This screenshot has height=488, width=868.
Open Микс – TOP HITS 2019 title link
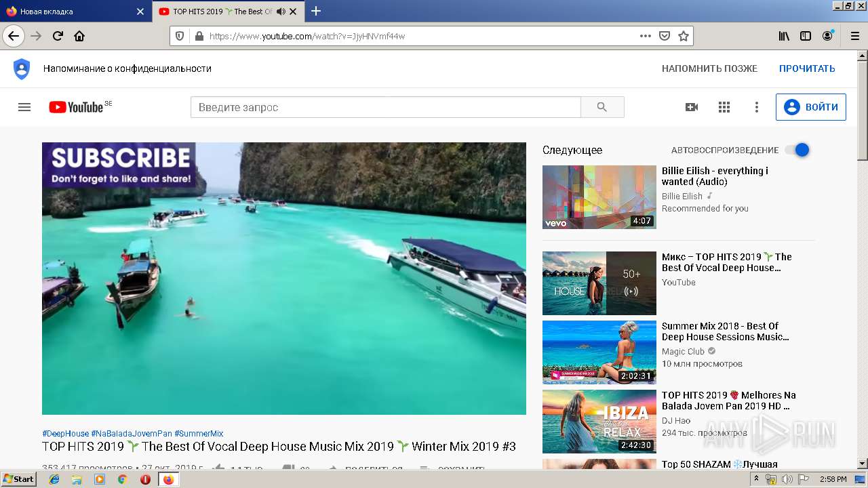pos(727,262)
